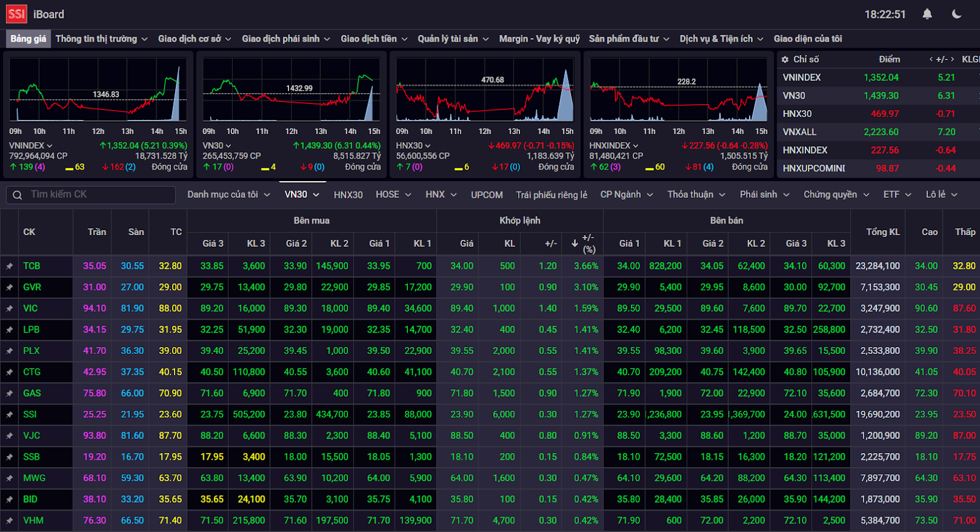
Task: Sort by CK column header
Action: coord(29,232)
